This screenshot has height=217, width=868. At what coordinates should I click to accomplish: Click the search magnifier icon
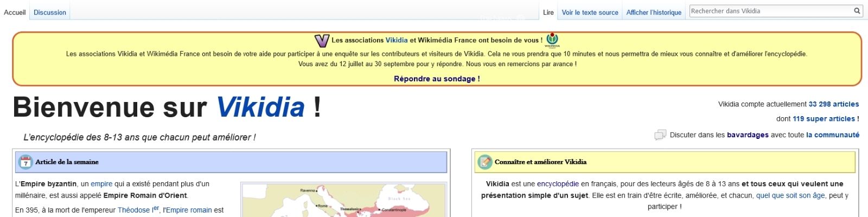click(x=857, y=11)
